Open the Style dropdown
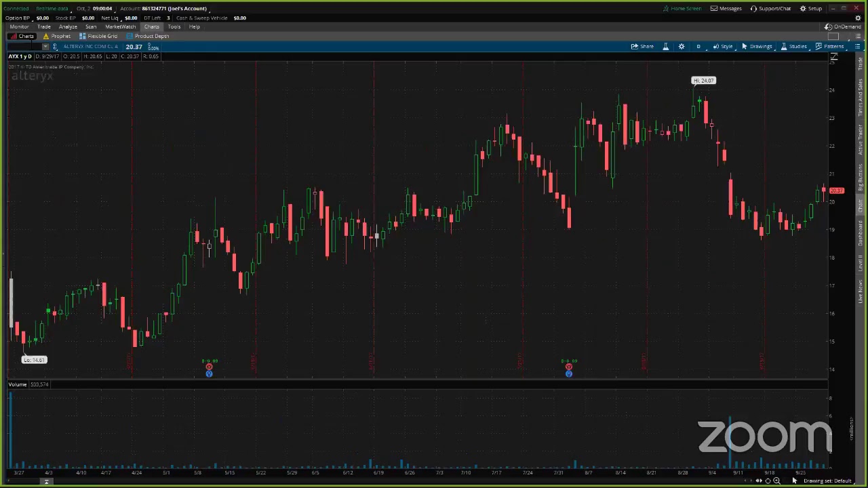The width and height of the screenshot is (868, 488). tap(722, 46)
